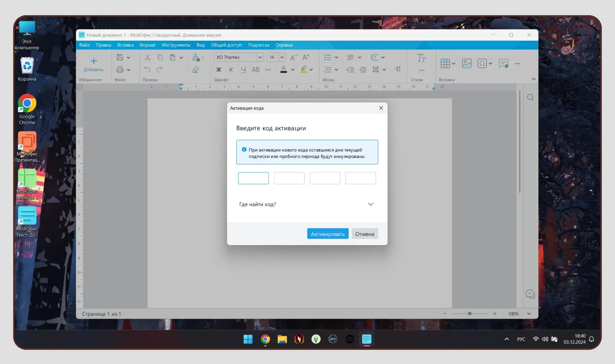The height and width of the screenshot is (364, 615).
Task: Open the Формат menu
Action: pyautogui.click(x=148, y=45)
